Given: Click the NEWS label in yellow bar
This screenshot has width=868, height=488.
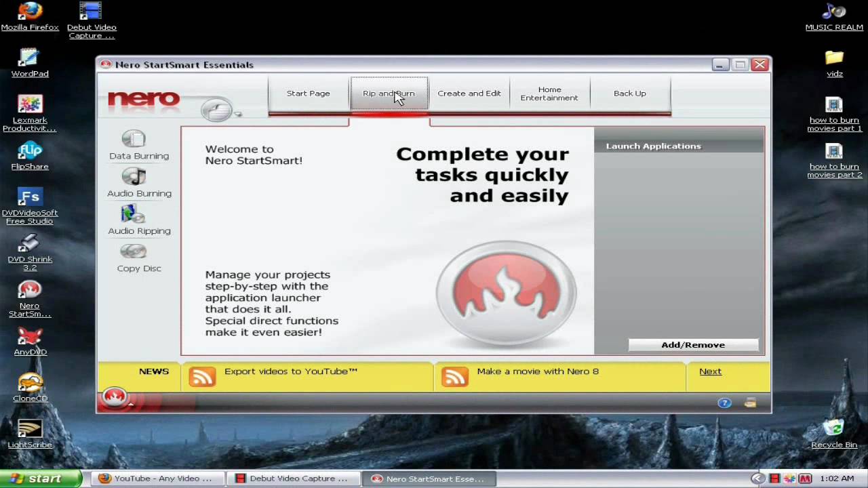Looking at the screenshot, I should click(154, 371).
